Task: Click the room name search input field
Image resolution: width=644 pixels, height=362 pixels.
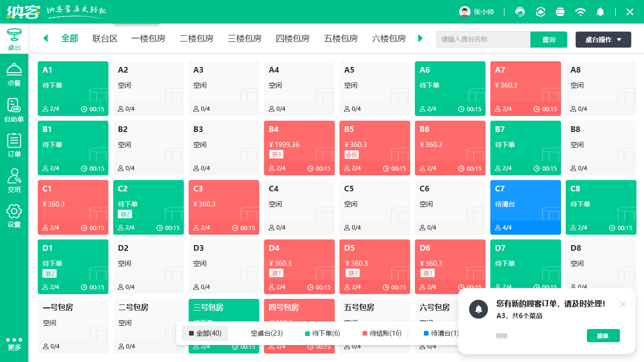Action: (482, 40)
